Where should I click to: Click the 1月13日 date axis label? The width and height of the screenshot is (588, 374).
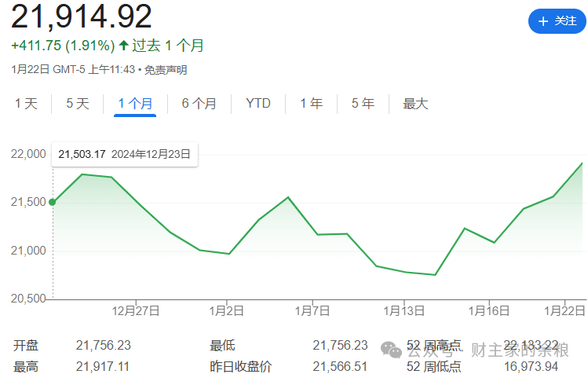pyautogui.click(x=404, y=310)
